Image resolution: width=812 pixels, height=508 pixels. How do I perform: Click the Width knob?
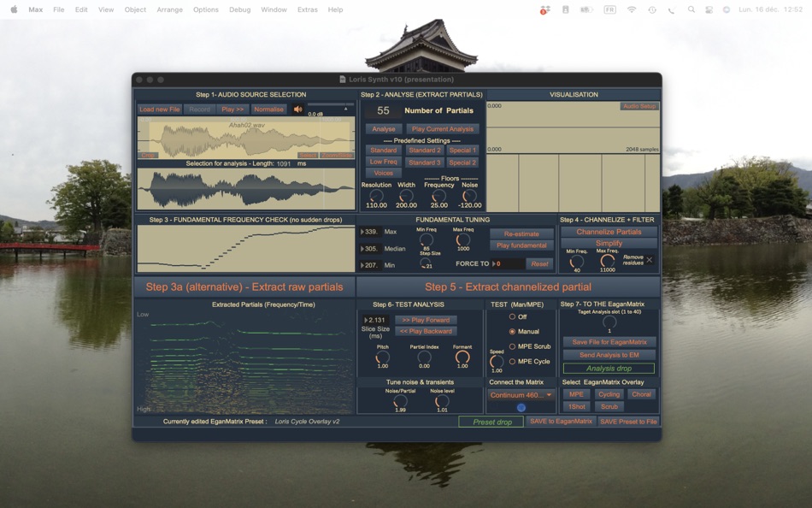pyautogui.click(x=407, y=196)
